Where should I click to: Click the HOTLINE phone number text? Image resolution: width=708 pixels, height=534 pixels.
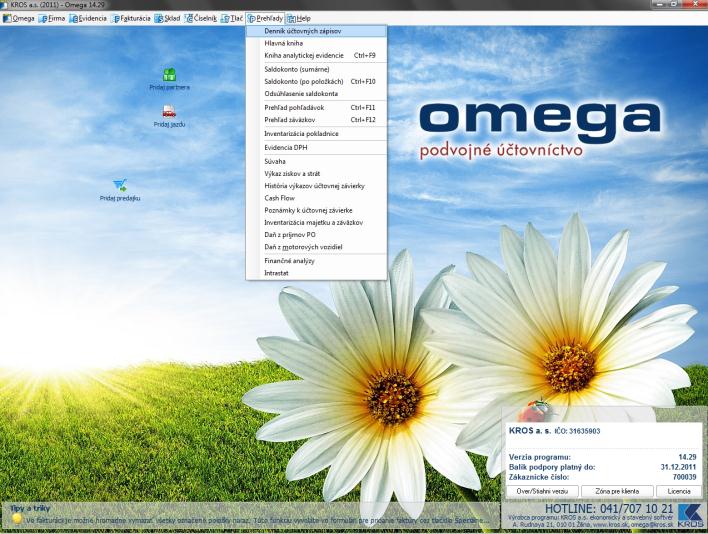pos(609,509)
